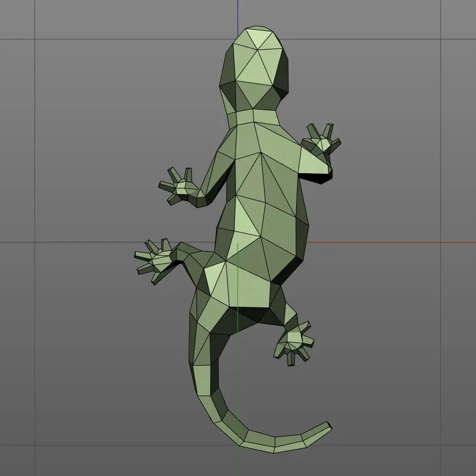Viewport: 476px width, 476px height.
Task: Click the tip of the gecko's curled tail
Action: click(x=328, y=426)
